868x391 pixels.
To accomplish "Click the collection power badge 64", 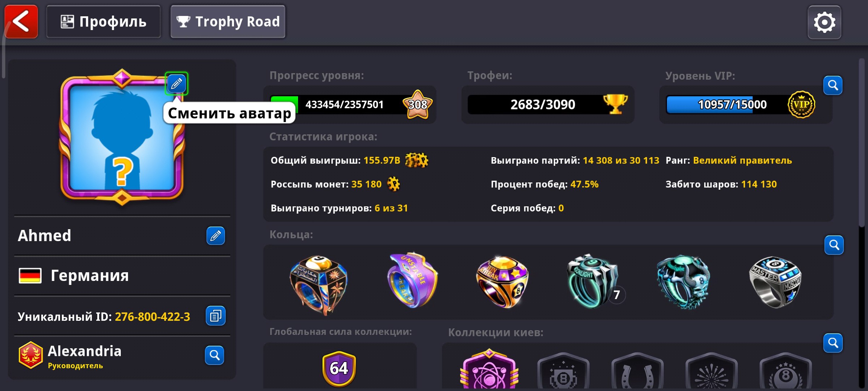I will 339,368.
